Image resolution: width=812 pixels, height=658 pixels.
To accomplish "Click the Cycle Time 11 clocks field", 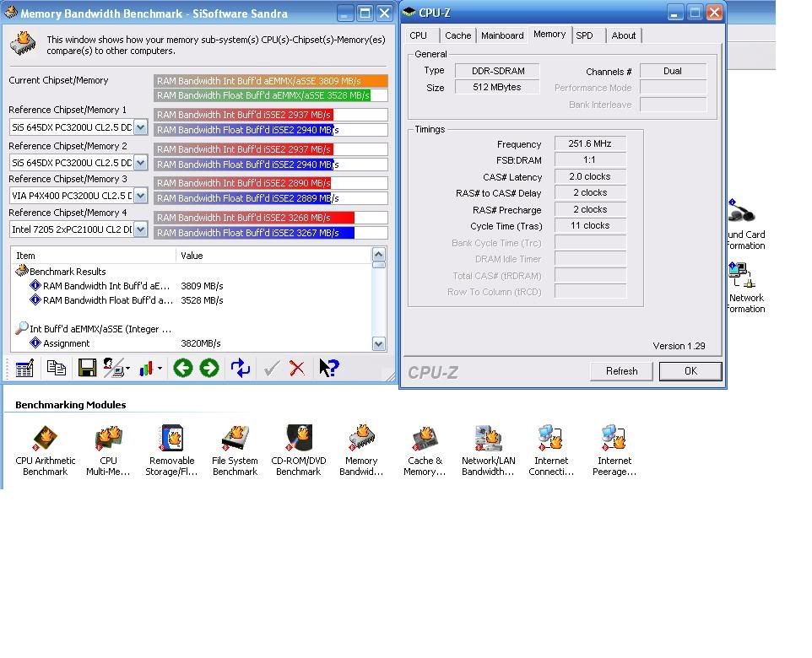I will (x=590, y=226).
